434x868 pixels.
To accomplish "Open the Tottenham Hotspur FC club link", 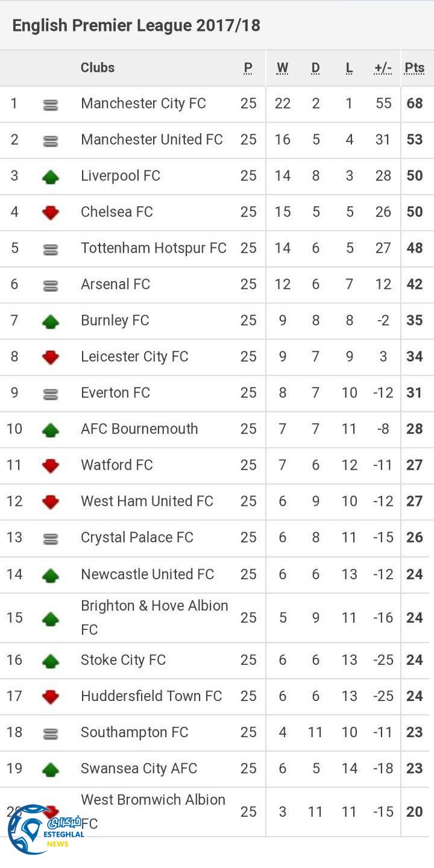I will (x=154, y=248).
